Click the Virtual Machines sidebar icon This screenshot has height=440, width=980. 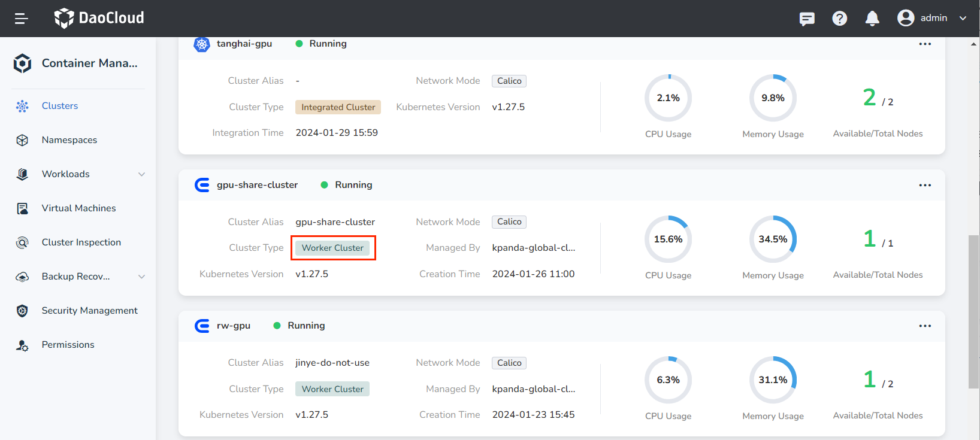coord(22,208)
